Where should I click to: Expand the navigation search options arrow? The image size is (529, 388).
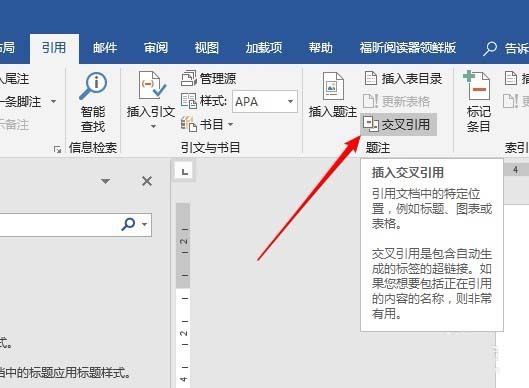pyautogui.click(x=145, y=224)
